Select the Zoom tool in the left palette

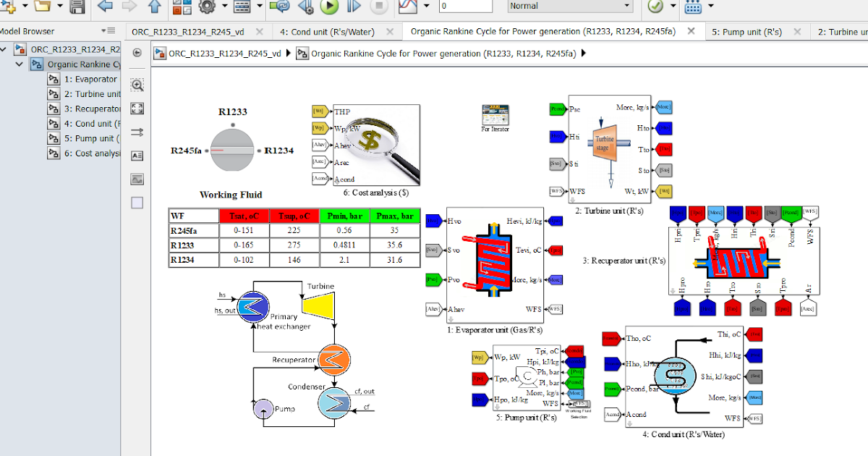coord(137,85)
